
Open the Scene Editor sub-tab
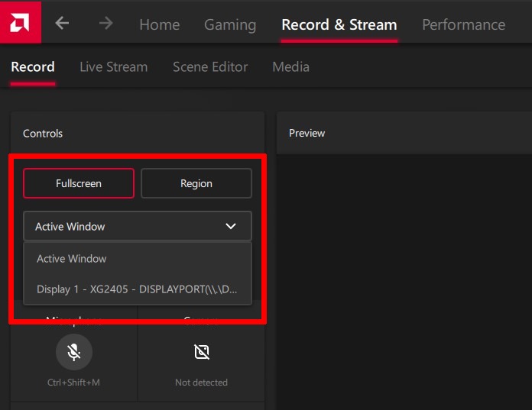210,66
